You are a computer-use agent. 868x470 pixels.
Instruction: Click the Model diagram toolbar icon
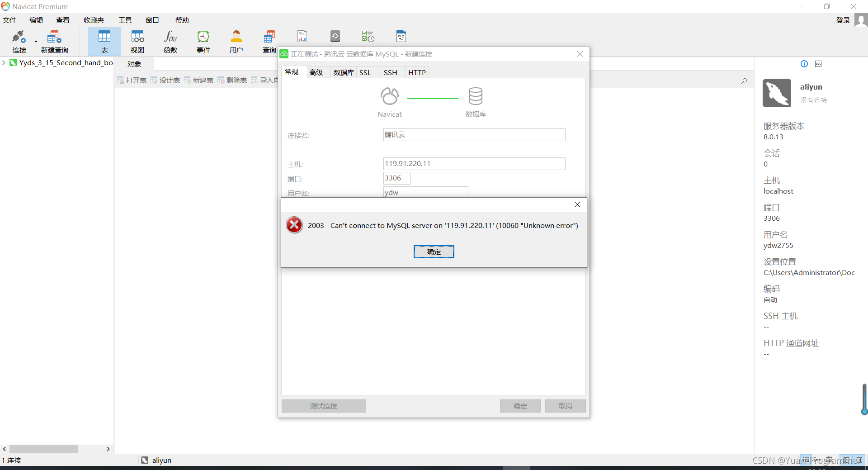pyautogui.click(x=401, y=36)
